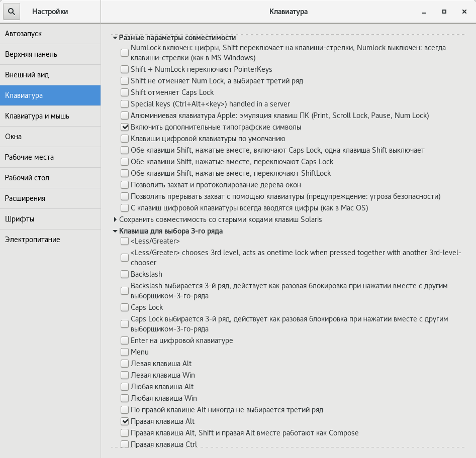Tick Enter на цифровой клавиатуре

click(125, 340)
